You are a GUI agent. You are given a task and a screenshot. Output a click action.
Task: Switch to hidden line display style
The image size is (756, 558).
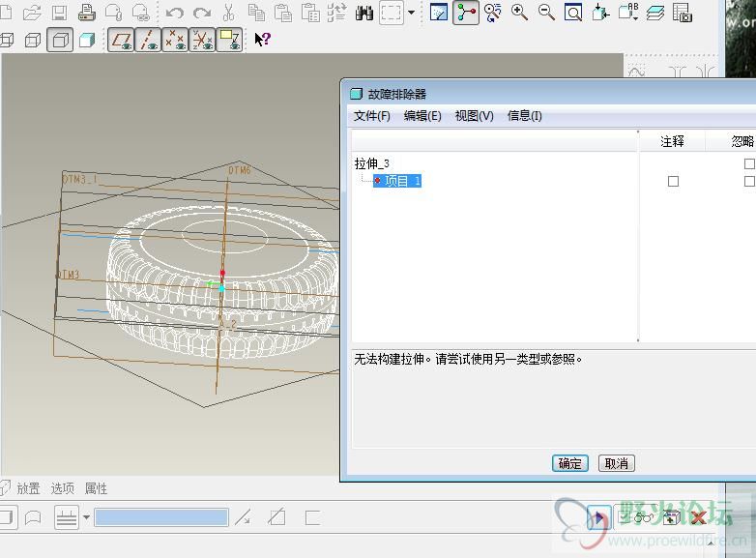[x=33, y=40]
